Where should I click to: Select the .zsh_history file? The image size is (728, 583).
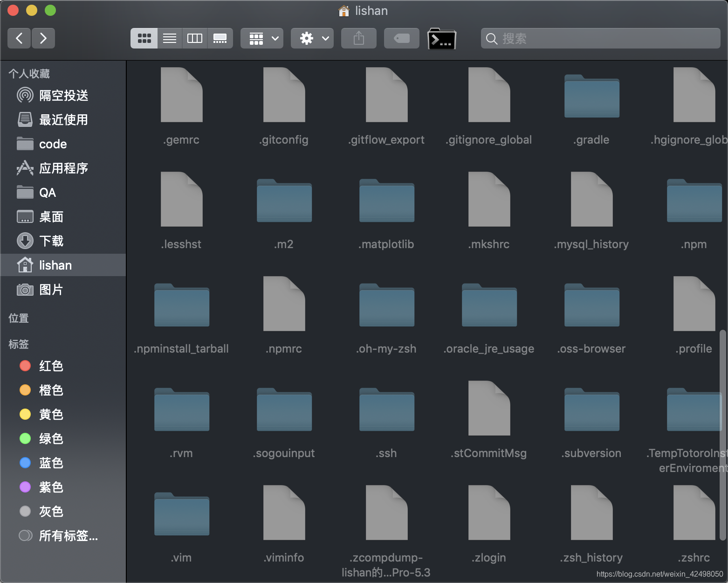592,513
